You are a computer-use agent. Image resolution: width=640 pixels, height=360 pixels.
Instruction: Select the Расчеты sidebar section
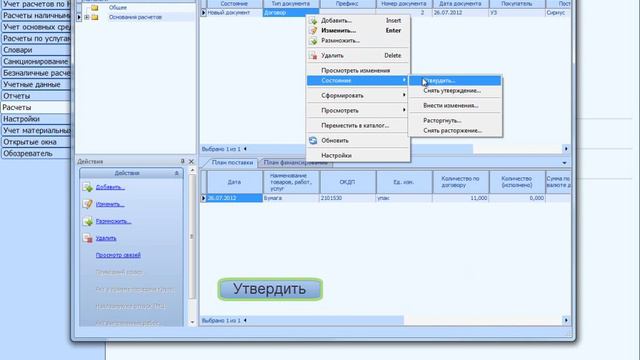point(36,107)
